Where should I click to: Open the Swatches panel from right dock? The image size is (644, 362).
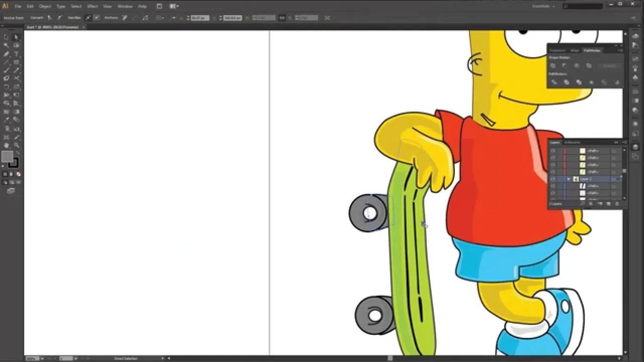point(635,58)
